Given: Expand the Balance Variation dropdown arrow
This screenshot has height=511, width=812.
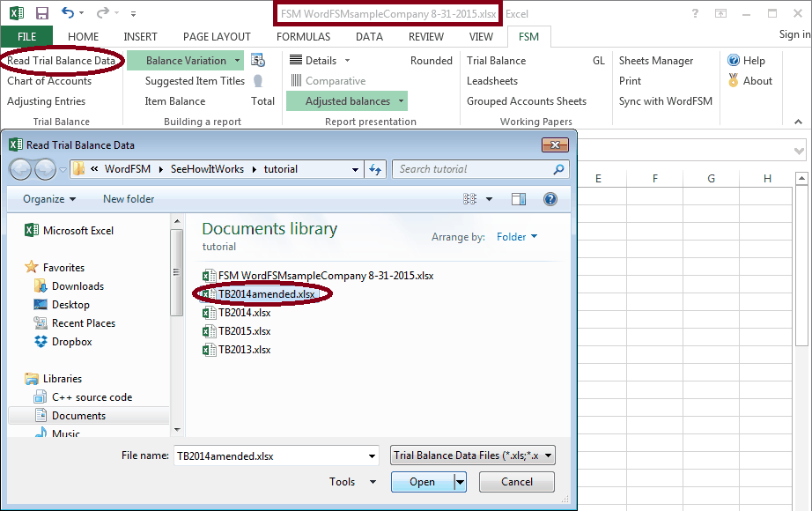Looking at the screenshot, I should 237,61.
